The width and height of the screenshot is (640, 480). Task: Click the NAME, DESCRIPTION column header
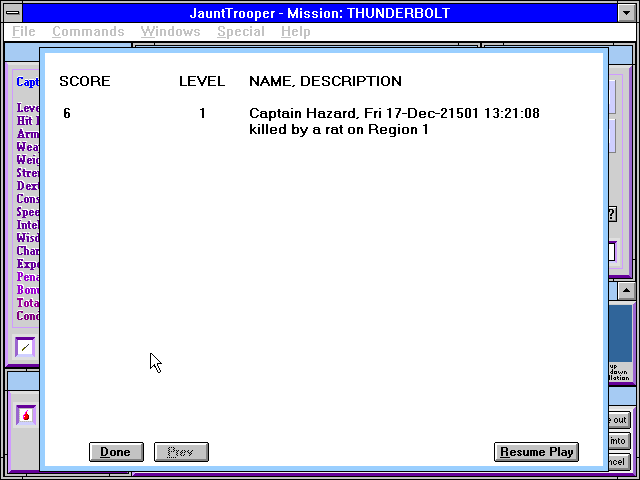click(325, 81)
